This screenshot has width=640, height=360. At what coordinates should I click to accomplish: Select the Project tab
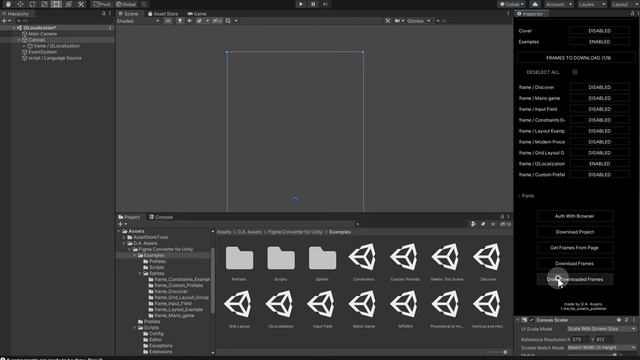coord(129,217)
